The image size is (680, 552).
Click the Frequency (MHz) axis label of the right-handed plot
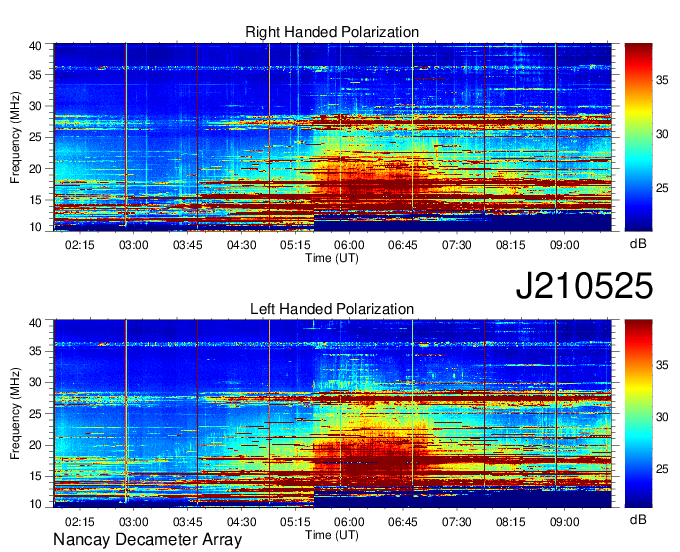tap(15, 137)
